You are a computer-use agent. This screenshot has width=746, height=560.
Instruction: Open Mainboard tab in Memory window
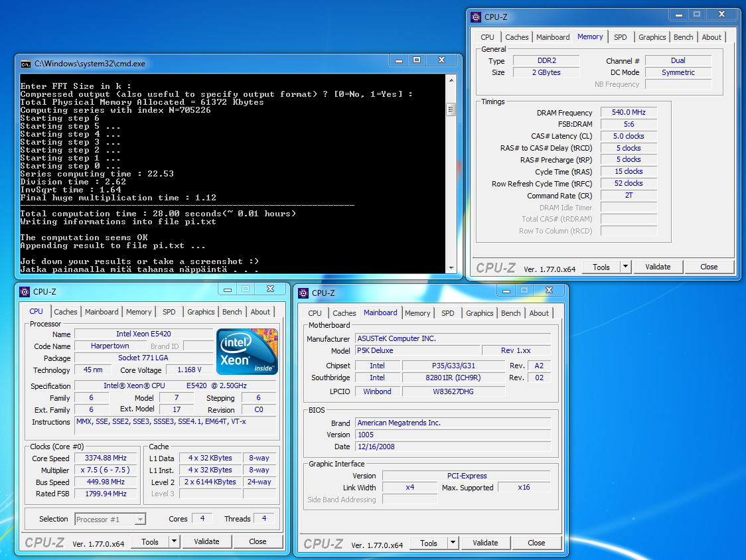[x=553, y=37]
